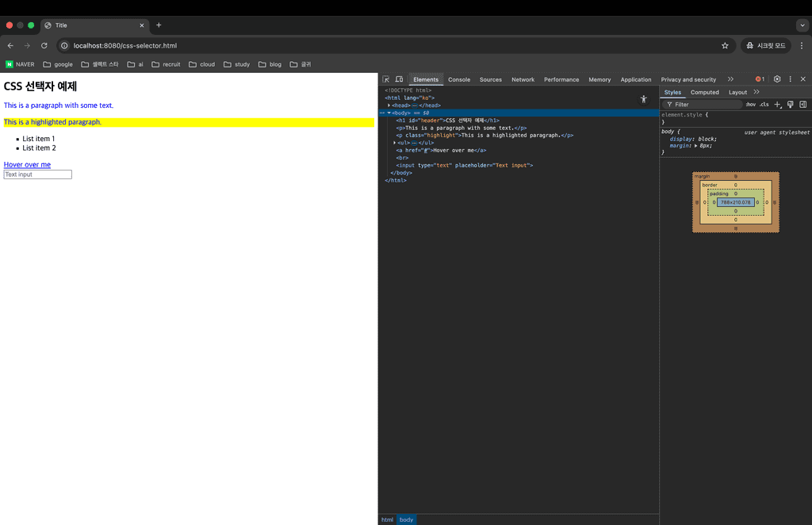Click the red error count badge
This screenshot has width=812, height=525.
point(760,79)
